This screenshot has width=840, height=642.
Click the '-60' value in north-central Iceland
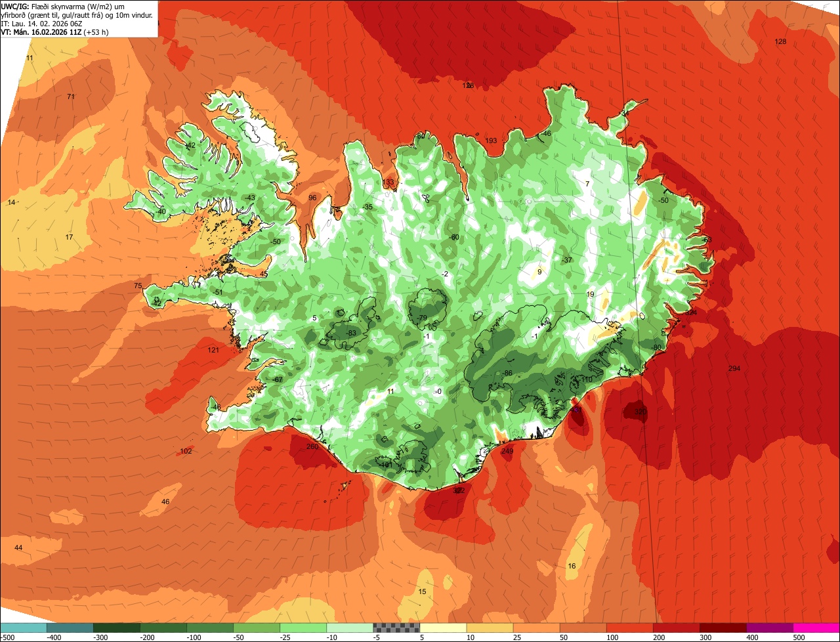[454, 238]
